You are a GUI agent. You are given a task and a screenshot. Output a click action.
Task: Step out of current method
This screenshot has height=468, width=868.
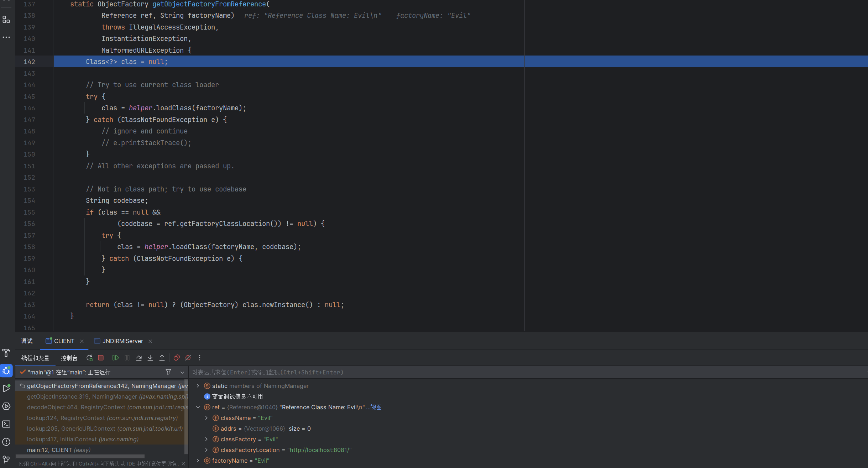tap(162, 358)
